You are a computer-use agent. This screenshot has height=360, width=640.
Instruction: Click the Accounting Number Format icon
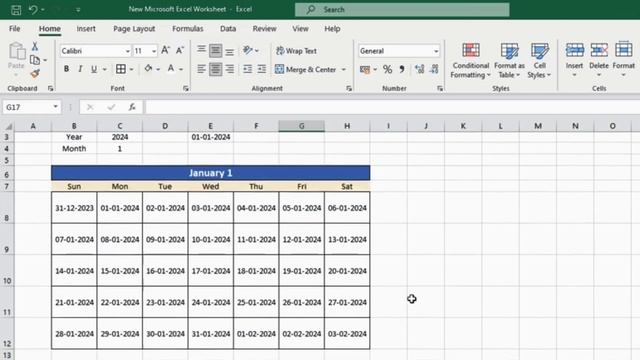click(x=365, y=69)
